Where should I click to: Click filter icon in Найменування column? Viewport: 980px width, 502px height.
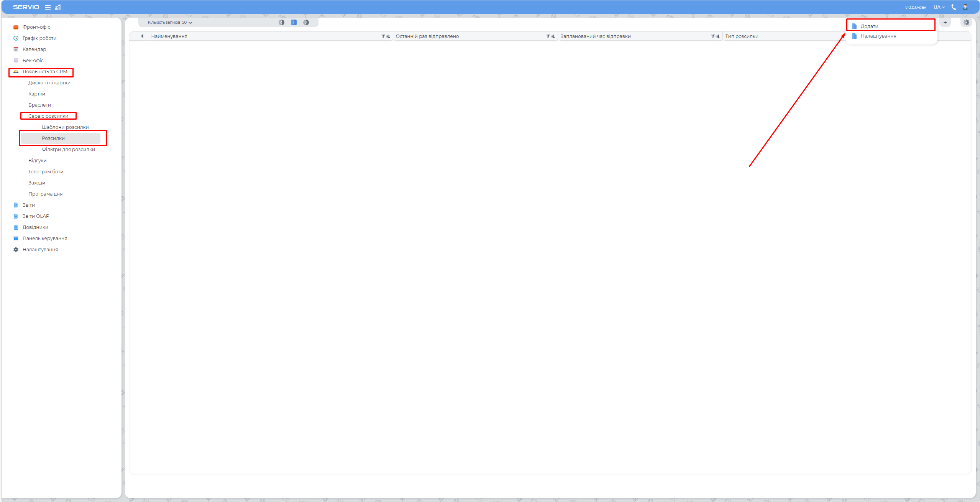(x=383, y=36)
